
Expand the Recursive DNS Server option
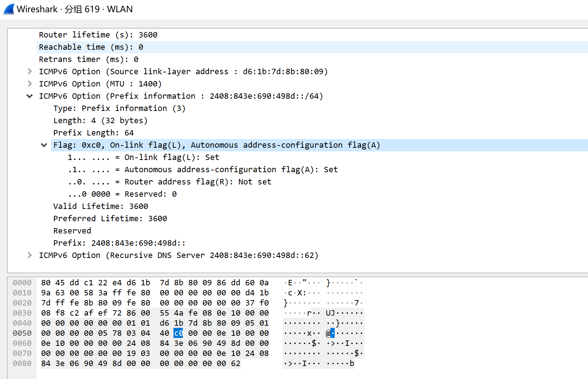[30, 255]
